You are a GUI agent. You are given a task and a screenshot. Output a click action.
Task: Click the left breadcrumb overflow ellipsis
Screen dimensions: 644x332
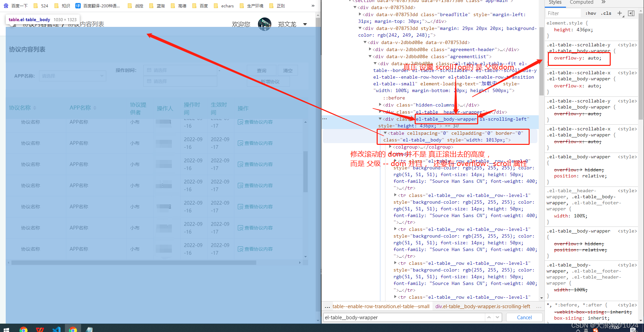pos(327,306)
